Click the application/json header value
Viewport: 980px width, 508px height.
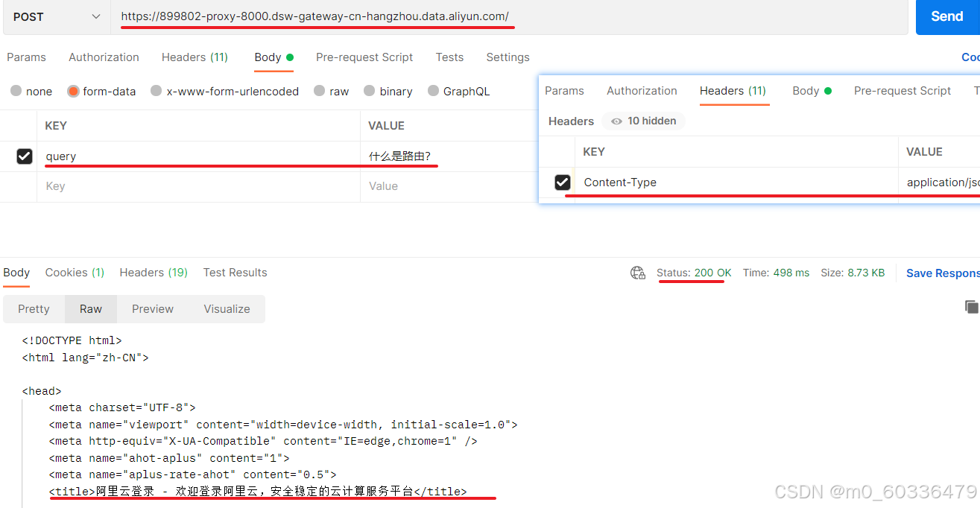pyautogui.click(x=943, y=182)
